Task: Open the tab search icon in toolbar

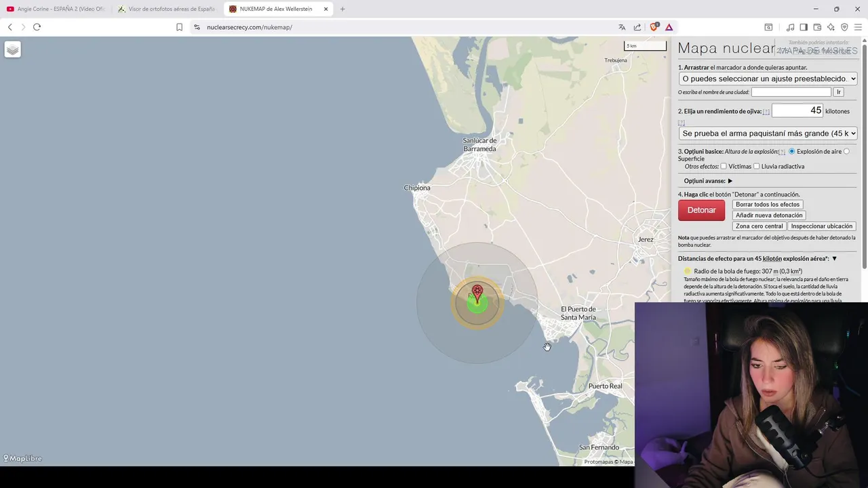Action: (x=768, y=27)
